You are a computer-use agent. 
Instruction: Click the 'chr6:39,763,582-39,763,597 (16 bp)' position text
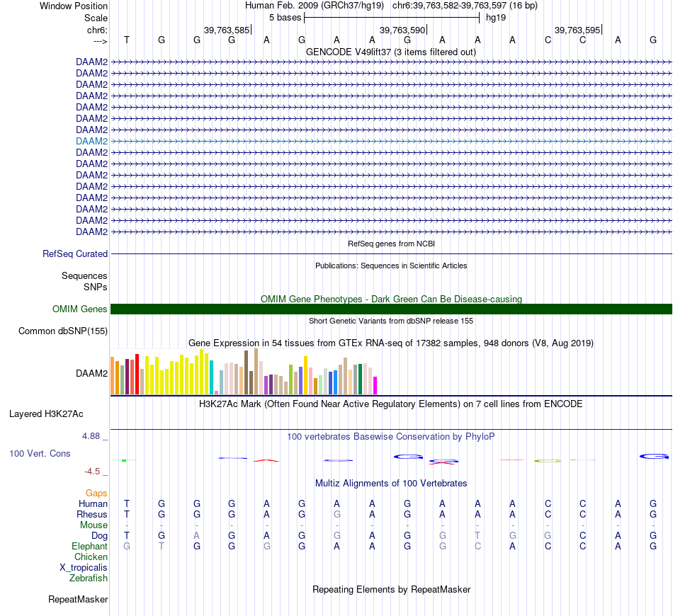pos(465,6)
